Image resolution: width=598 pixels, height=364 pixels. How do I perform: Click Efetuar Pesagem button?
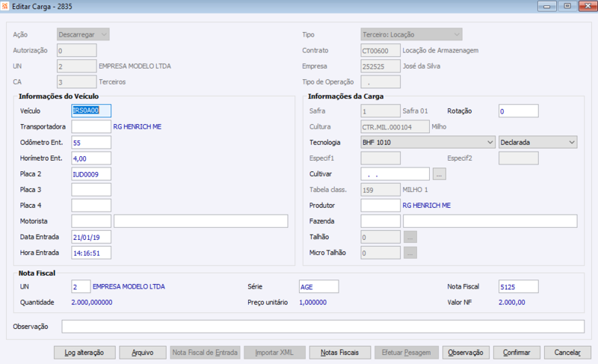point(407,353)
